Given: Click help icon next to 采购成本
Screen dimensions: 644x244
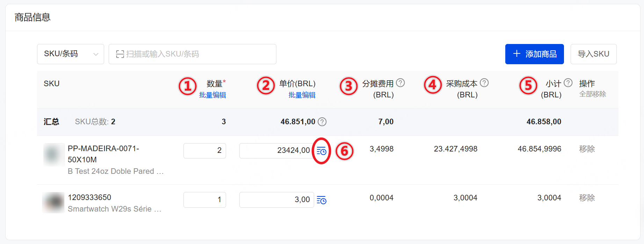Looking at the screenshot, I should click(x=484, y=83).
